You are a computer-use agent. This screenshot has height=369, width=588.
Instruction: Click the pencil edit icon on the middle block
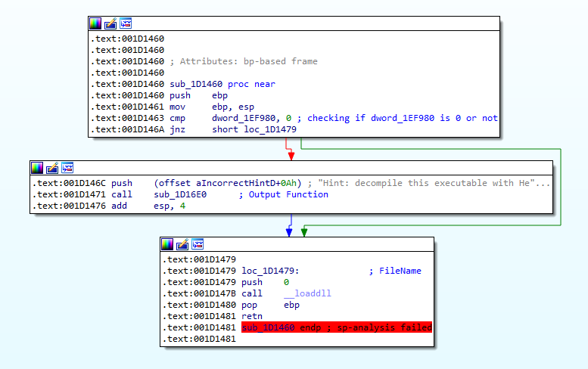(52, 168)
